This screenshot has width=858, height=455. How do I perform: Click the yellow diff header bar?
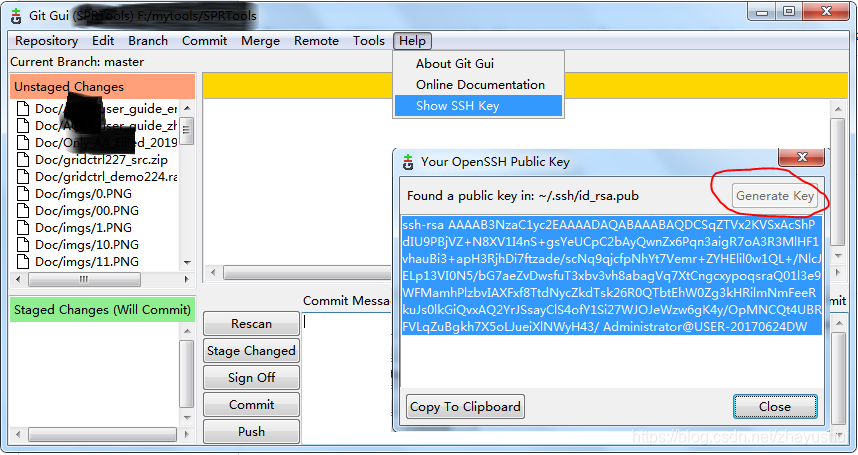(x=525, y=86)
